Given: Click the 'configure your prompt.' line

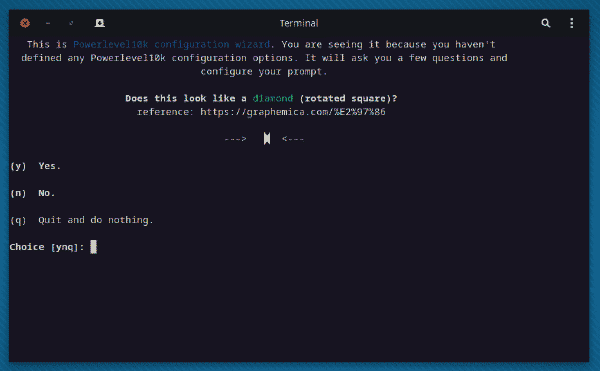Looking at the screenshot, I should pos(264,72).
